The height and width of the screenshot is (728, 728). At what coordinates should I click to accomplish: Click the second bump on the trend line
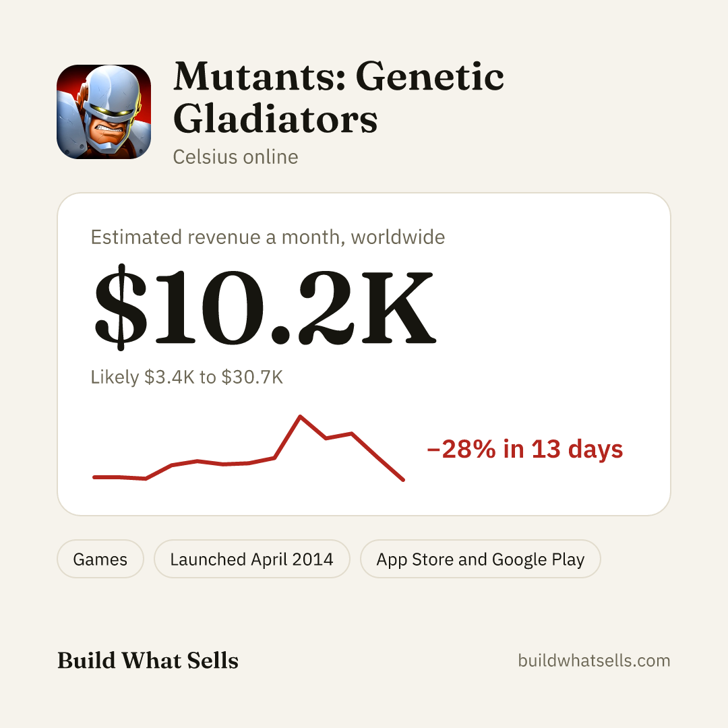351,433
